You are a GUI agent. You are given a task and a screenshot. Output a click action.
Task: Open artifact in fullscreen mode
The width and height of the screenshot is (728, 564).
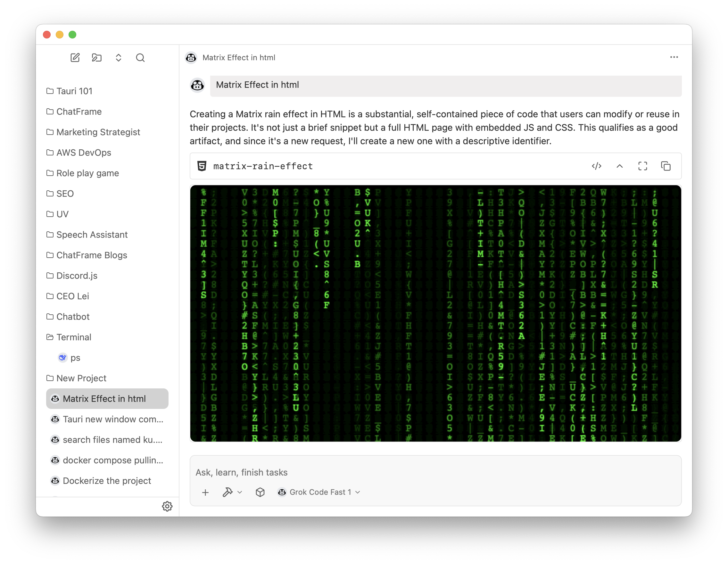tap(642, 166)
